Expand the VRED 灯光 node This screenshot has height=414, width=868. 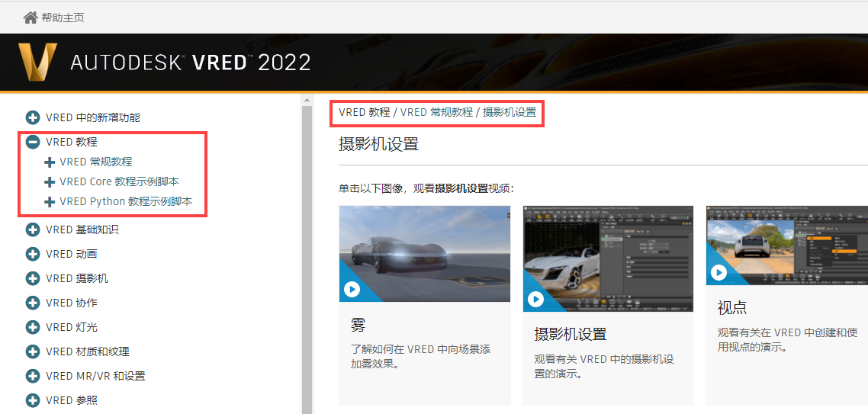[33, 327]
